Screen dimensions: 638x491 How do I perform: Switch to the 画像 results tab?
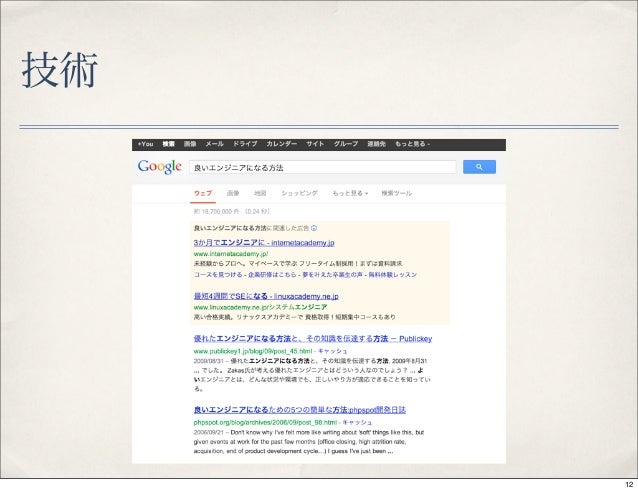tap(233, 193)
